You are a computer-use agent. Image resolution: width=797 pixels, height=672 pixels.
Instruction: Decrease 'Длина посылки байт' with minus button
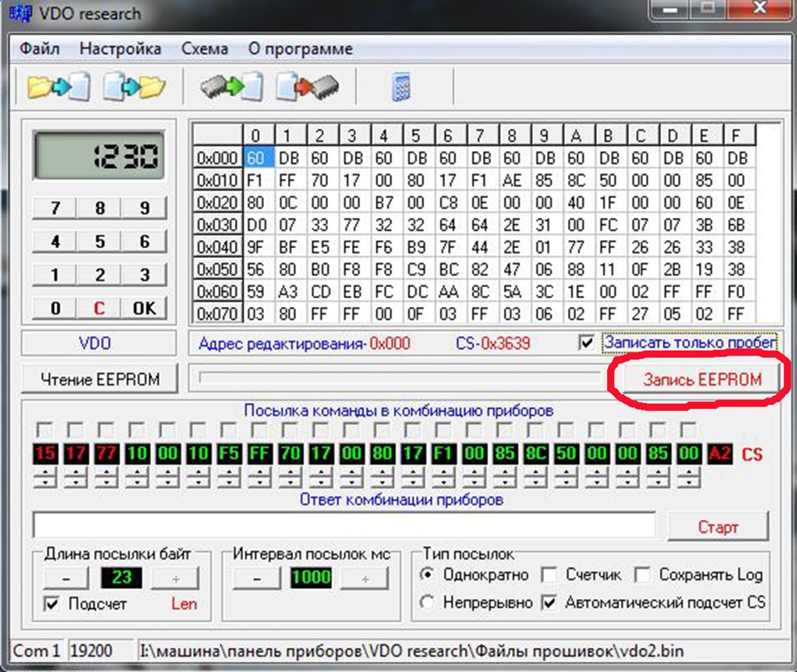pos(66,578)
